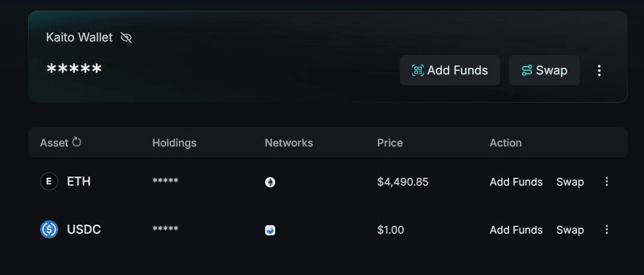Add Funds to USDC asset

[x=516, y=230]
